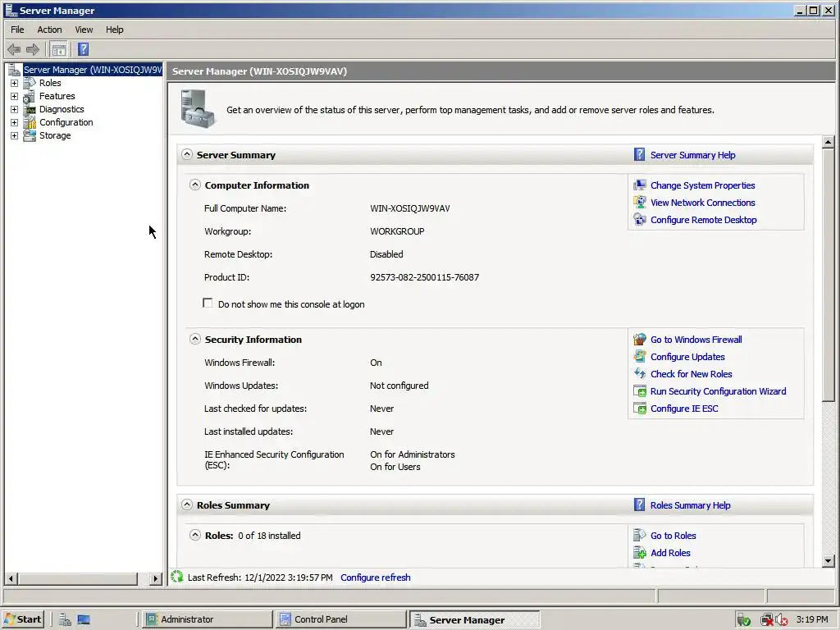The width and height of the screenshot is (840, 630).
Task: Click the Server Summary Help icon
Action: point(639,155)
